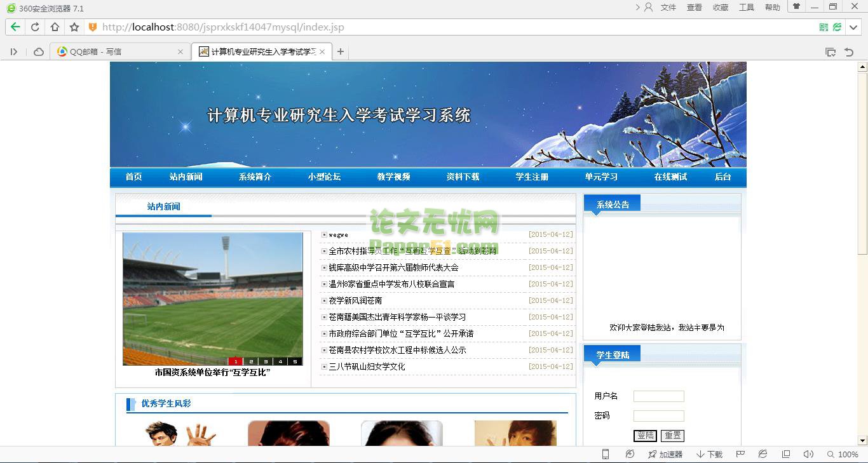
Task: Click the flag icon in status bar
Action: pos(740,454)
